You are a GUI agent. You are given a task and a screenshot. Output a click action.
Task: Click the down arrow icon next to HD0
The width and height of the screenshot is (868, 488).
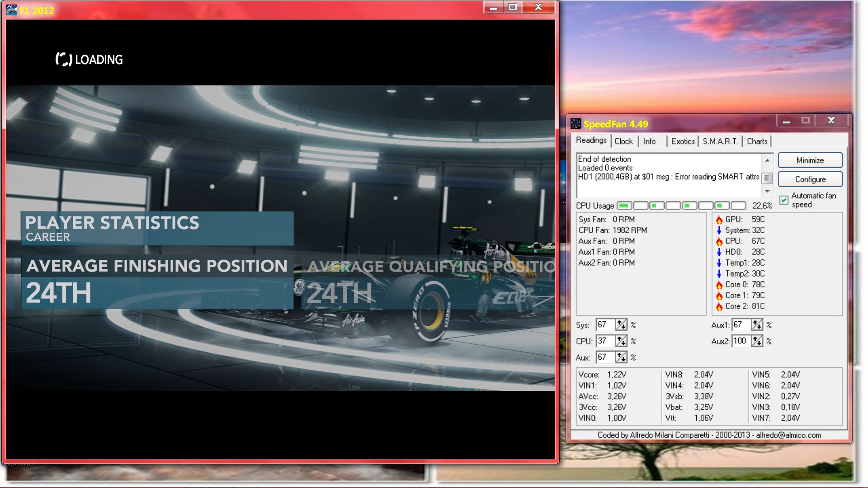click(x=719, y=252)
